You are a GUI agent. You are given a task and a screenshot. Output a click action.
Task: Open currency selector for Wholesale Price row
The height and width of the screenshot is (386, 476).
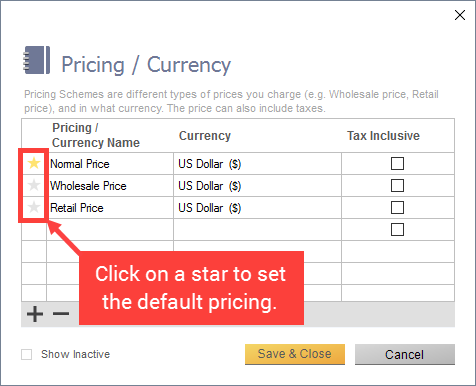click(257, 186)
